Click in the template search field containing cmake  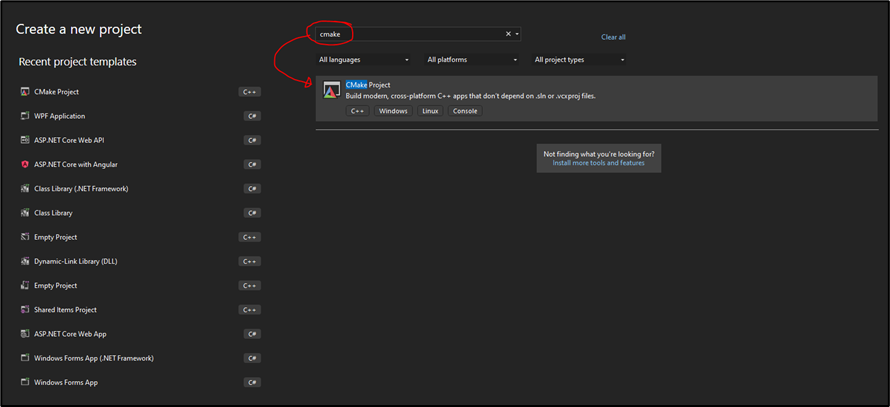point(418,34)
